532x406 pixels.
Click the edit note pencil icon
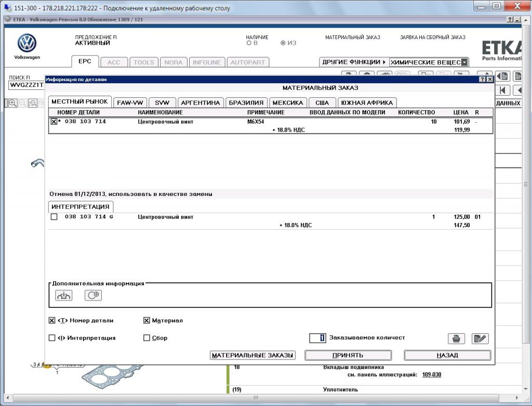click(x=480, y=338)
